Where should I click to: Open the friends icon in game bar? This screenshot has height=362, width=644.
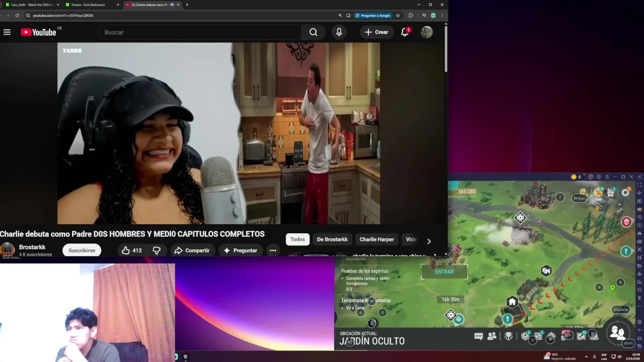pos(492,336)
